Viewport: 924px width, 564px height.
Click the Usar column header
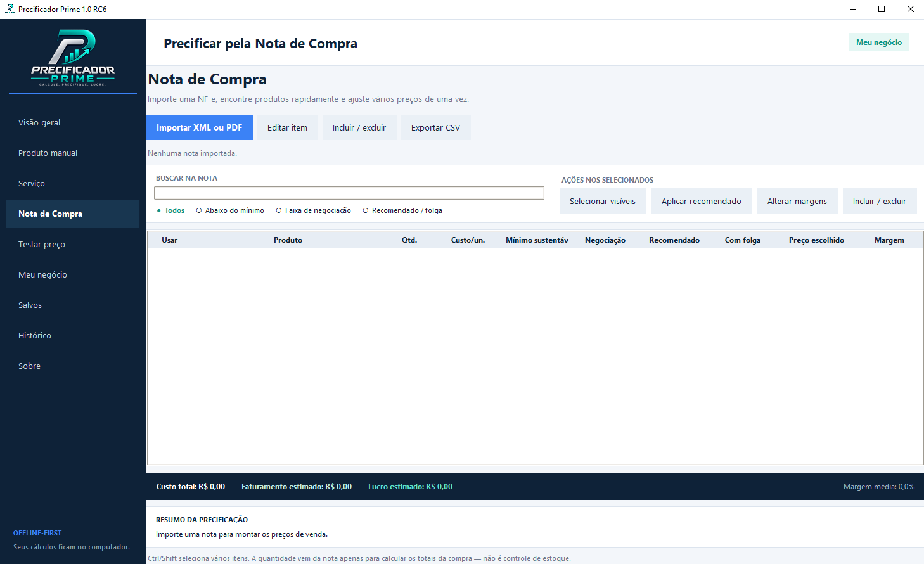(169, 240)
